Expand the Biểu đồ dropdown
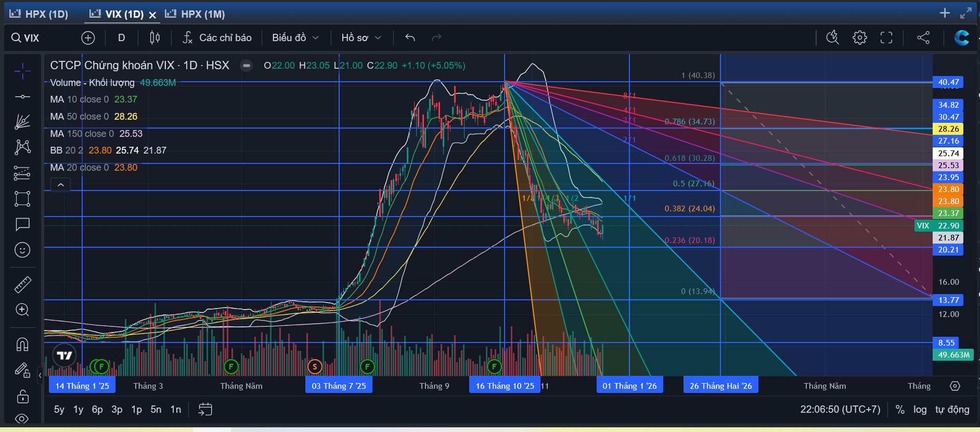The width and height of the screenshot is (980, 432). pyautogui.click(x=295, y=37)
